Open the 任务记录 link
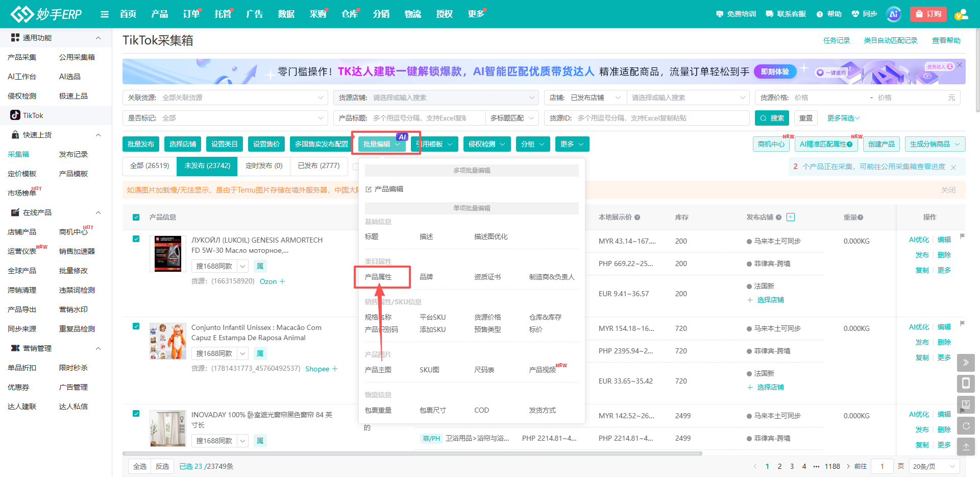The width and height of the screenshot is (980, 477). click(x=837, y=40)
